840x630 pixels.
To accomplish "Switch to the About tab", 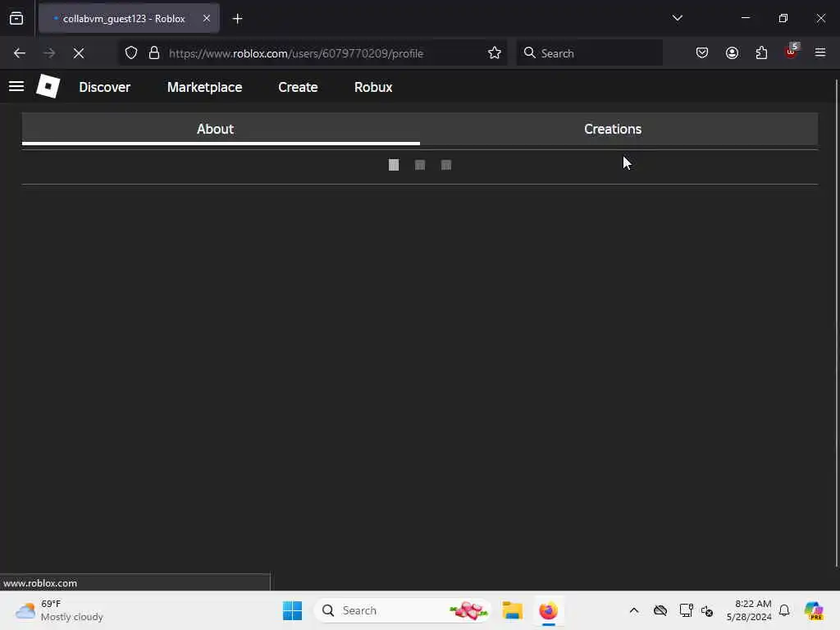I will (221, 129).
